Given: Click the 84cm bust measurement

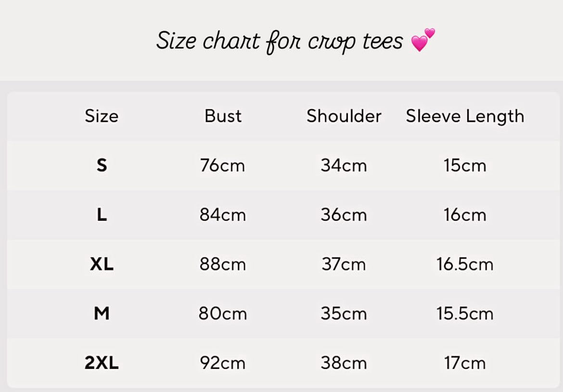Looking at the screenshot, I should [x=223, y=215].
